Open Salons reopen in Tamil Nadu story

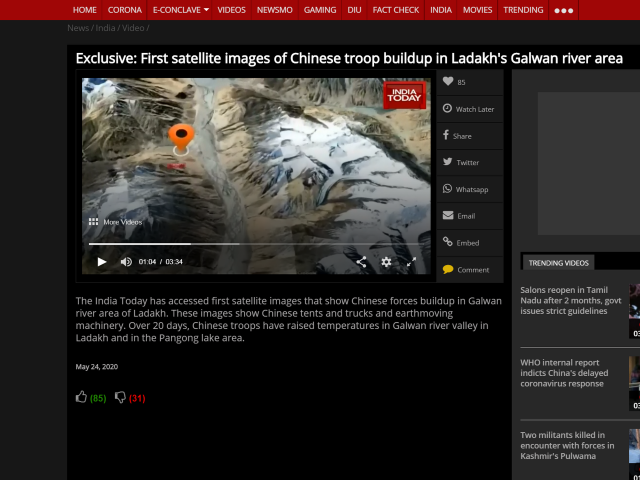coord(571,300)
